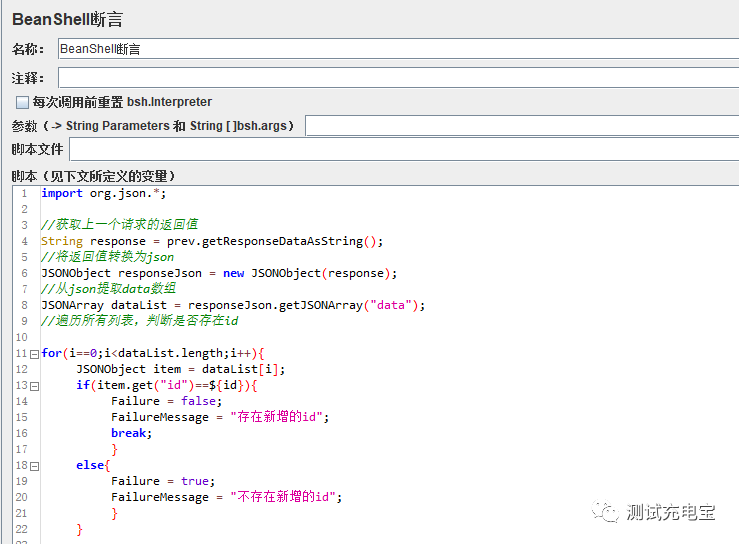739x544 pixels.
Task: Collapse the else block fold at line 18
Action: tap(34, 466)
